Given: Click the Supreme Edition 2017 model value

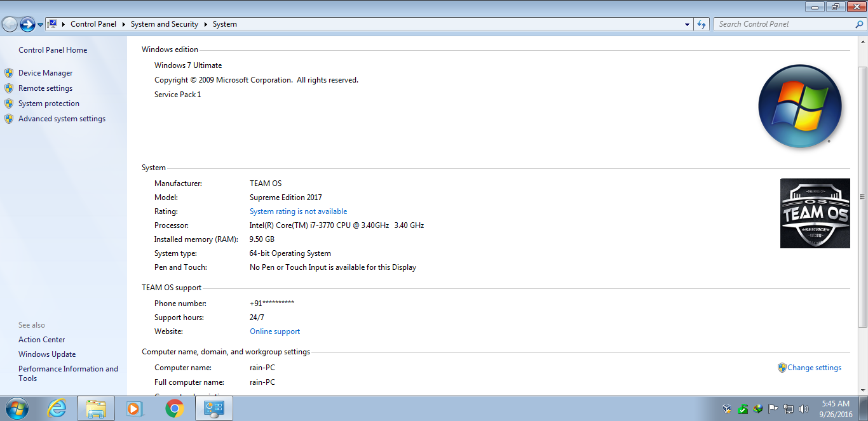Looking at the screenshot, I should click(x=286, y=197).
